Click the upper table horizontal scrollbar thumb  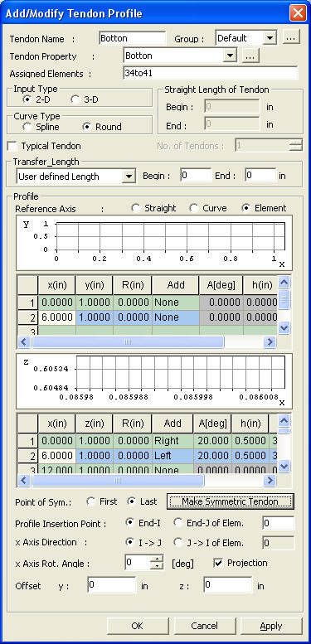(x=128, y=341)
